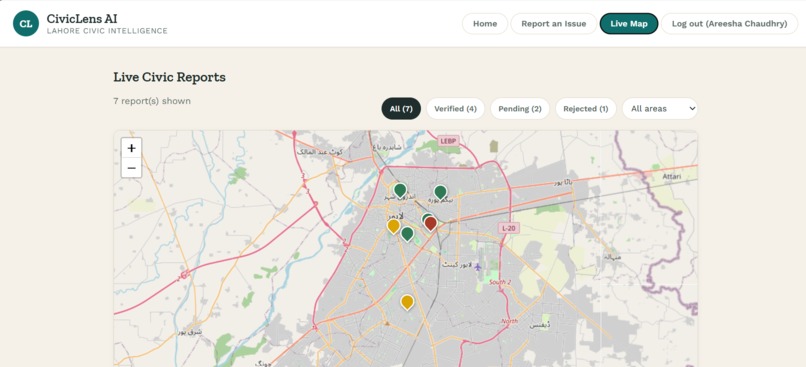Image resolution: width=806 pixels, height=367 pixels.
Task: Switch to the Live Map page
Action: point(629,24)
